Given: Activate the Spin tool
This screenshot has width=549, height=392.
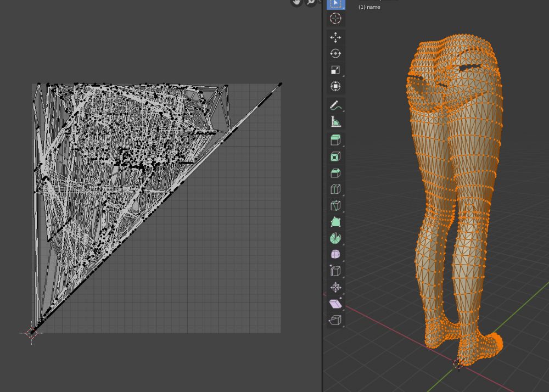Looking at the screenshot, I should click(335, 239).
